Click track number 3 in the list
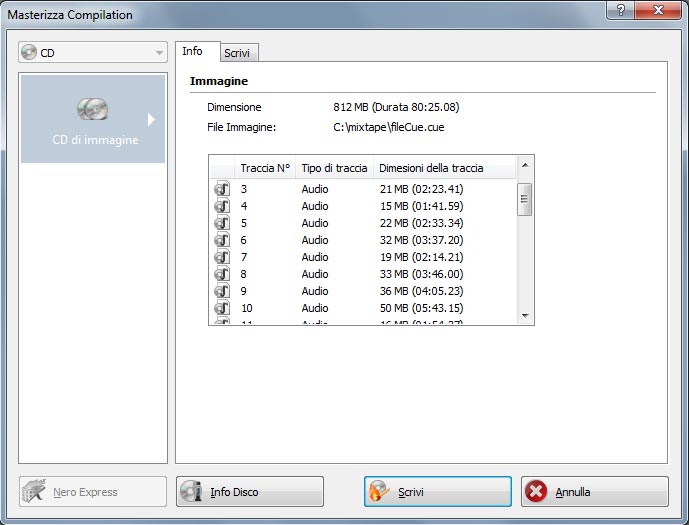The height and width of the screenshot is (525, 689). click(x=244, y=189)
